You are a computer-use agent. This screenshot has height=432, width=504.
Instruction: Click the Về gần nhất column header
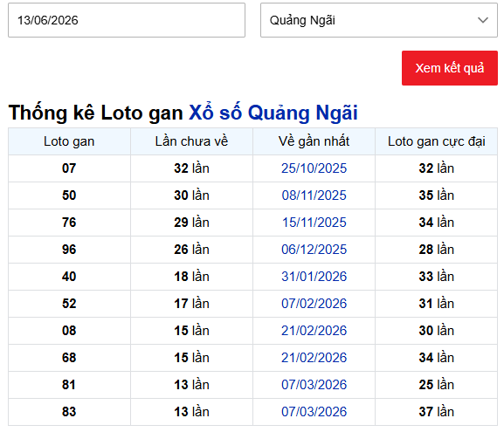[x=314, y=141]
